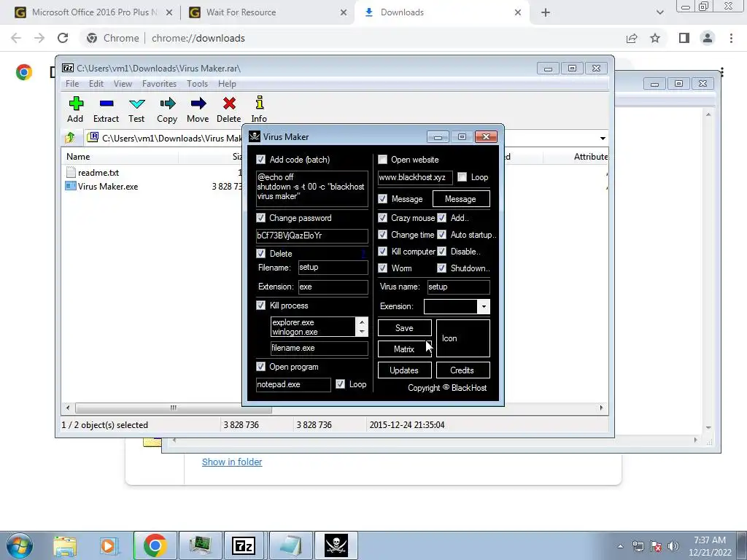Click the Action Center flag tray icon
The image size is (747, 560).
656,546
